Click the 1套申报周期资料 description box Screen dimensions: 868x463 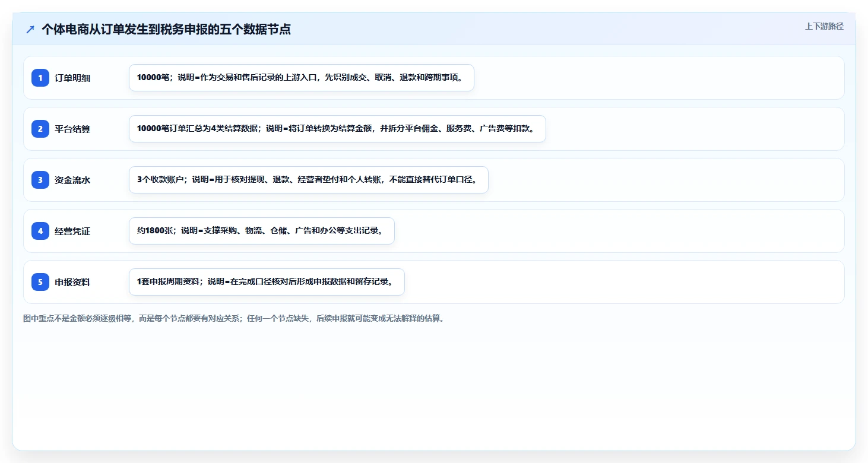pos(267,282)
